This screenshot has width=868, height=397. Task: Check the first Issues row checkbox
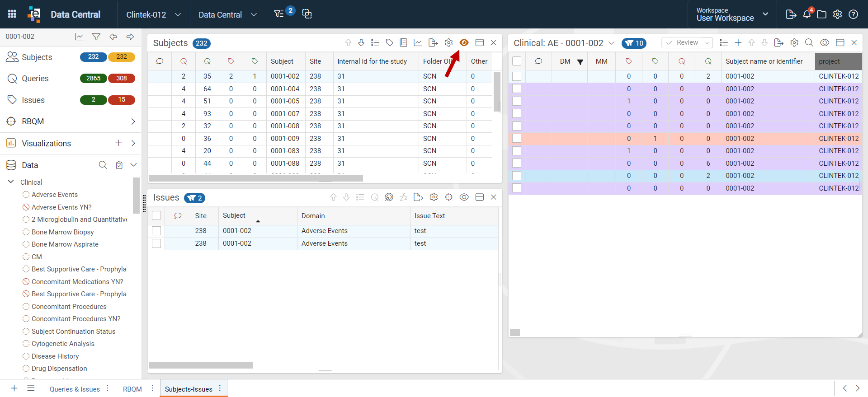coord(156,231)
